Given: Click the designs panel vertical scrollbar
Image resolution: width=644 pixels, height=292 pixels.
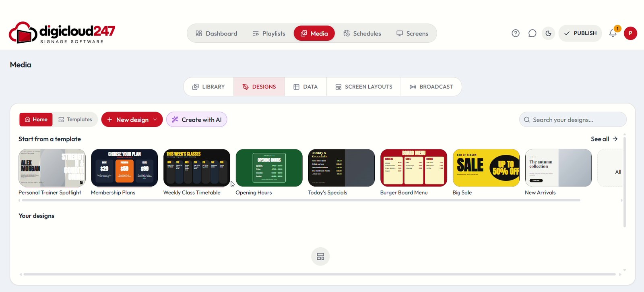Looking at the screenshot, I should (625, 182).
